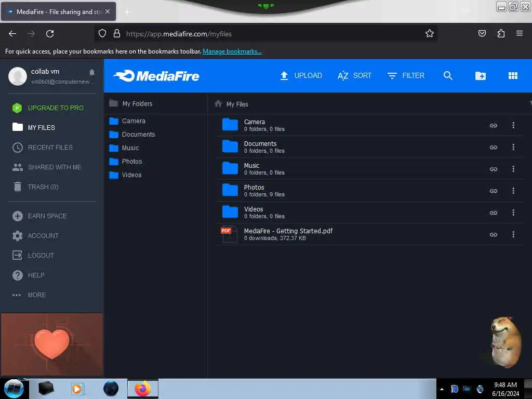This screenshot has width=532, height=399.
Task: Open the Documents folder row icon
Action: 230,146
